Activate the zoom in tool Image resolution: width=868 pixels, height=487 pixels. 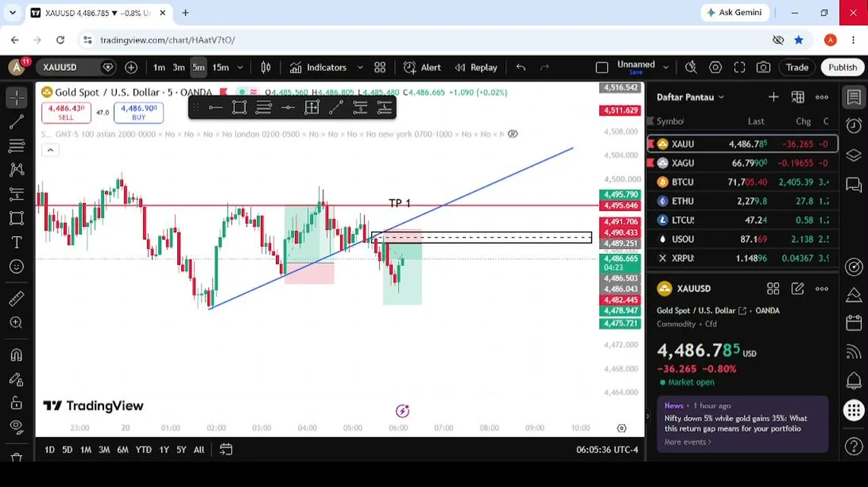(17, 323)
